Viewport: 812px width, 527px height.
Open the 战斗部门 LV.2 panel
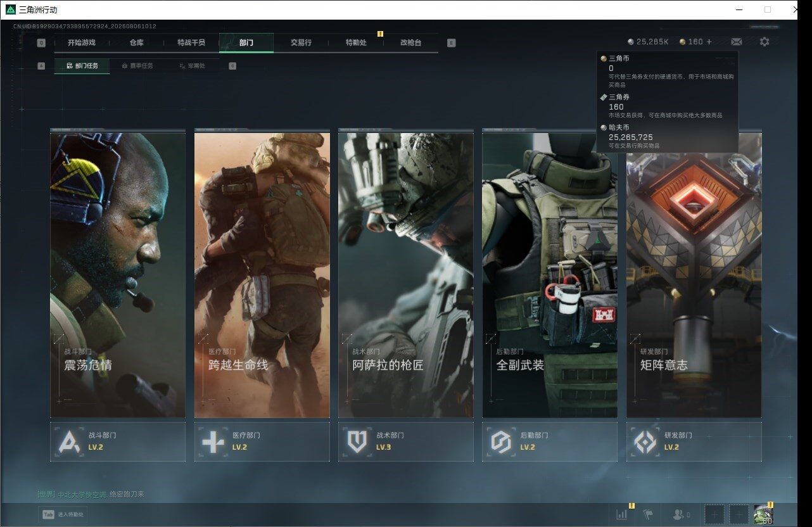118,441
